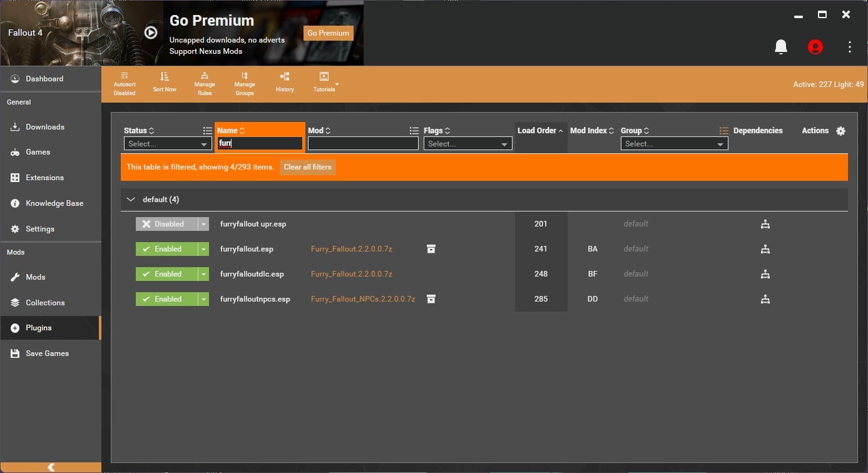Open the Extensions page
This screenshot has width=868, height=473.
tap(51, 178)
